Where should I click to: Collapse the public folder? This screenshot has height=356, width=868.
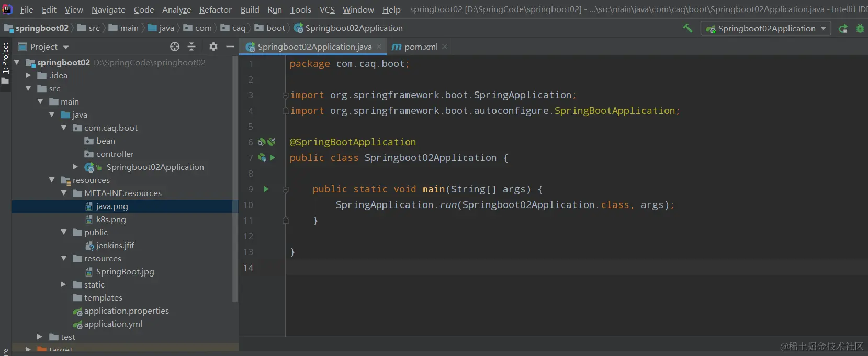tap(64, 232)
